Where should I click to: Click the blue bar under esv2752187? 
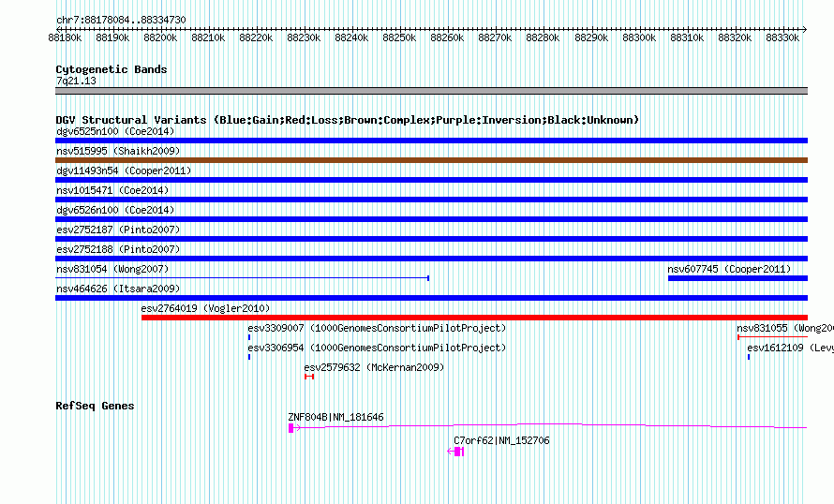click(x=431, y=239)
